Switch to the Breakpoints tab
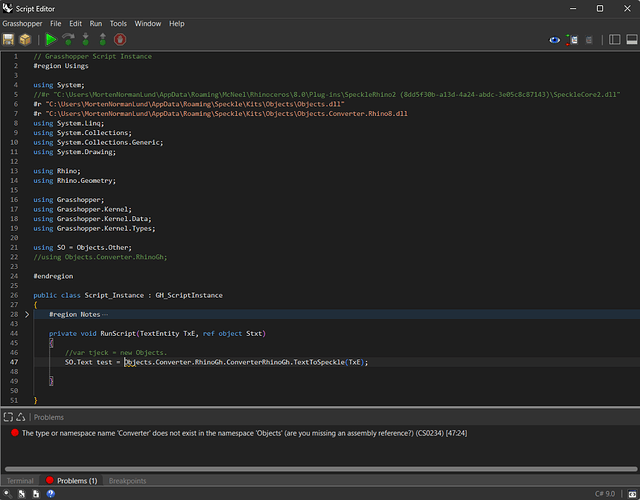The width and height of the screenshot is (640, 500). pos(127,481)
